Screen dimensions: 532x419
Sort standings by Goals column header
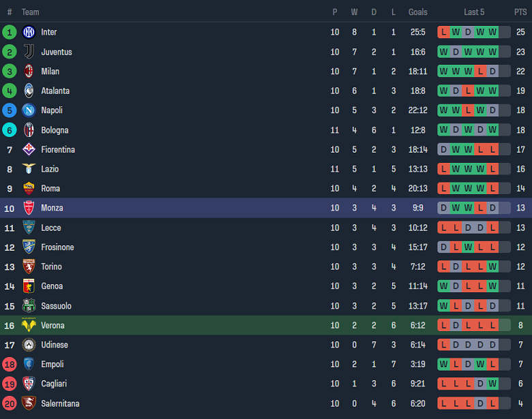tap(417, 12)
